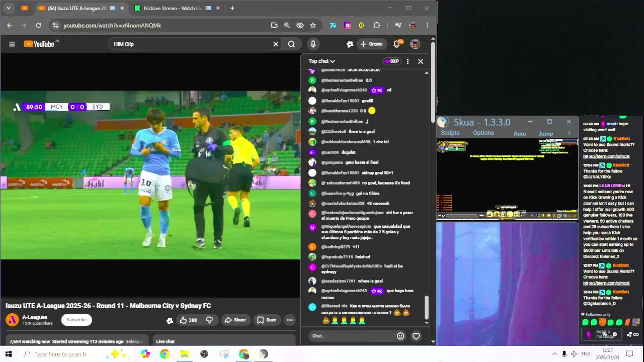644x362 pixels.
Task: Click the 0XP chat badge
Action: pyautogui.click(x=391, y=61)
